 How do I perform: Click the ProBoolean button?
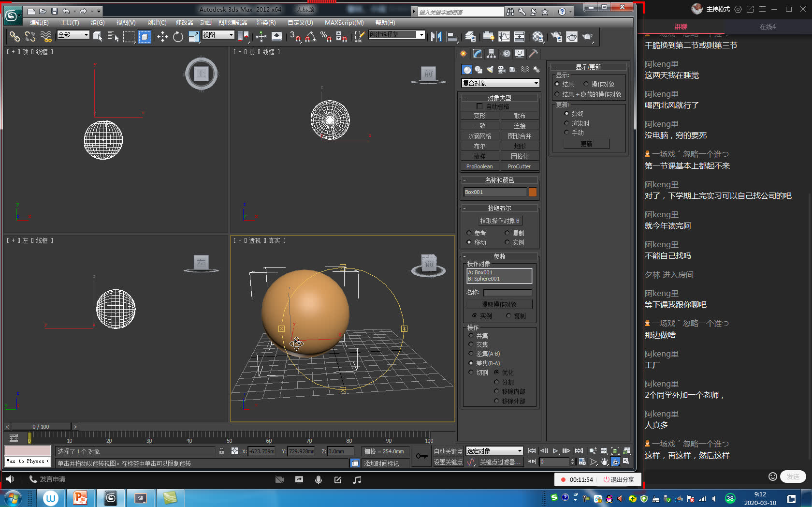pyautogui.click(x=479, y=166)
